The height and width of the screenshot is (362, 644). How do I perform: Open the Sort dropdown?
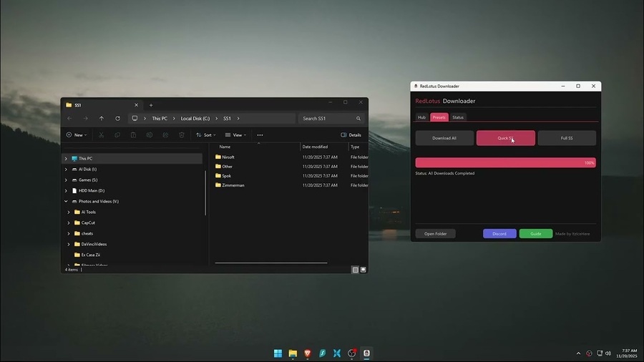click(x=205, y=135)
